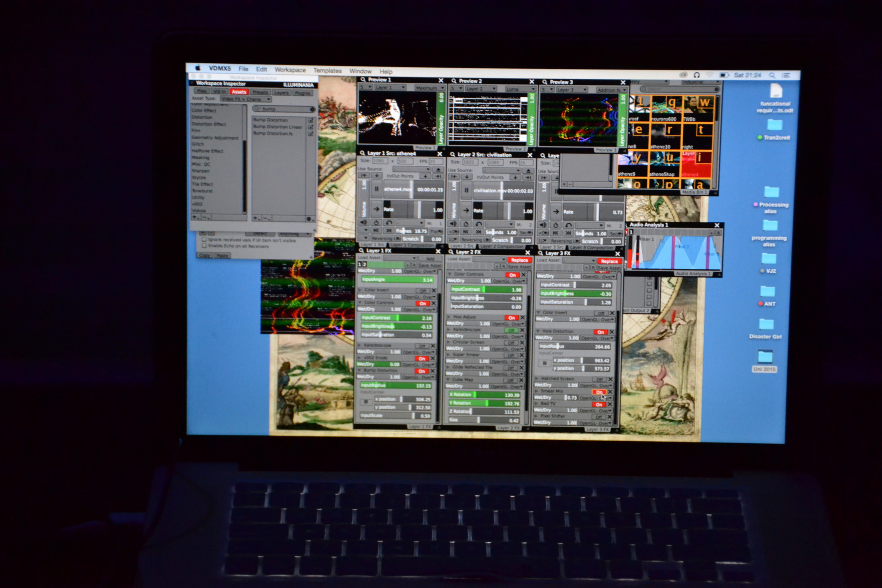Open the Layer 2 FX Load Asset dropdown
Screen dimensions: 882x588
pos(489,259)
